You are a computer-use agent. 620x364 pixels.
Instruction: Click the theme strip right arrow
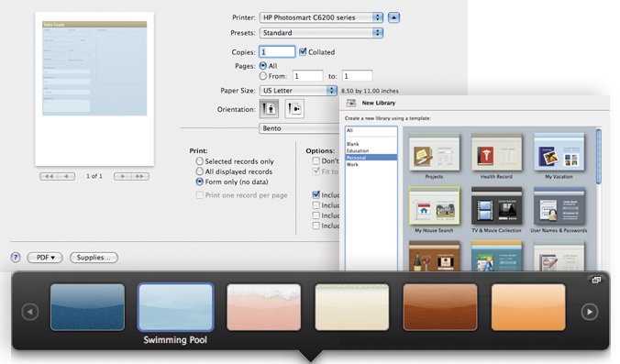(x=589, y=312)
